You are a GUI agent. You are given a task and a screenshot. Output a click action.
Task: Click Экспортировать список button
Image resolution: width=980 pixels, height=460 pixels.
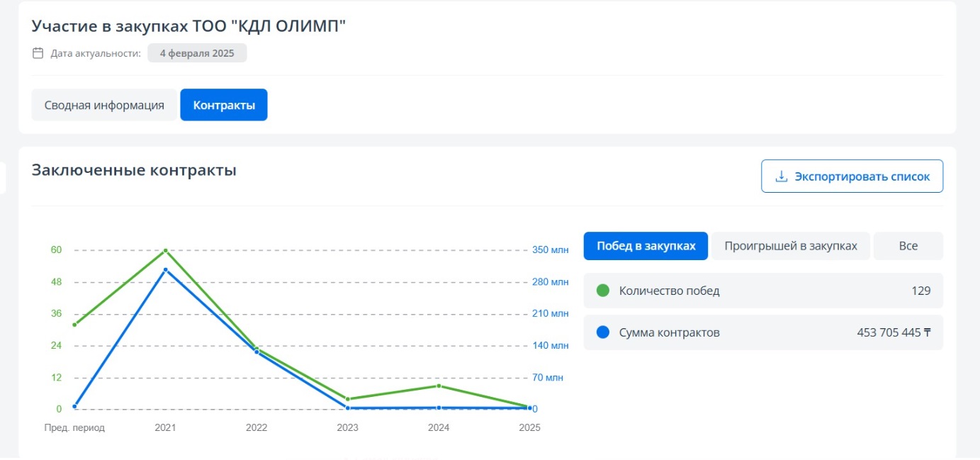coord(852,176)
